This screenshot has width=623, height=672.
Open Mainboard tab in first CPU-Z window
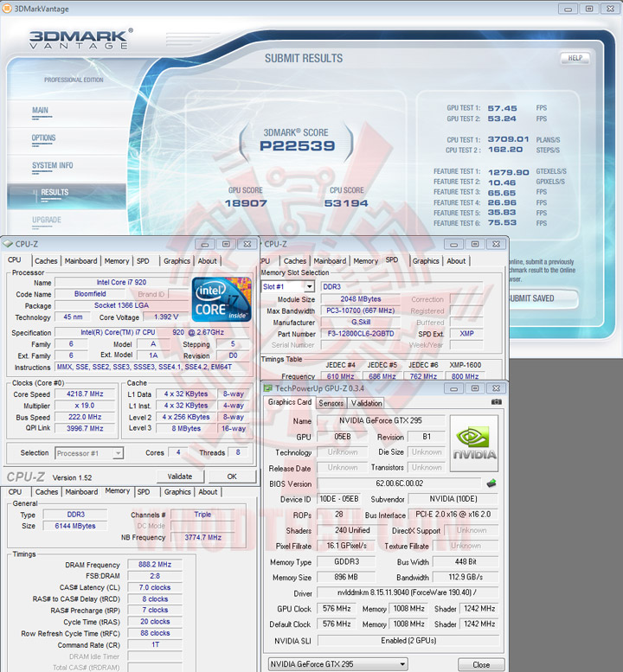tap(80, 261)
